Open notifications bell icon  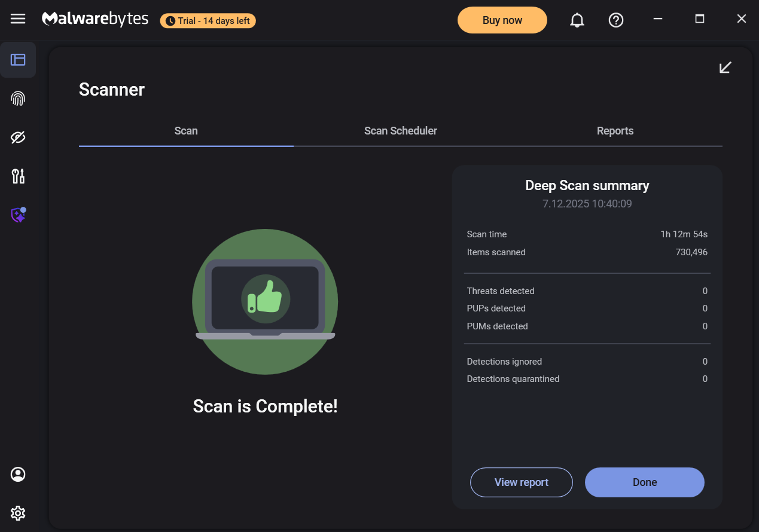577,20
